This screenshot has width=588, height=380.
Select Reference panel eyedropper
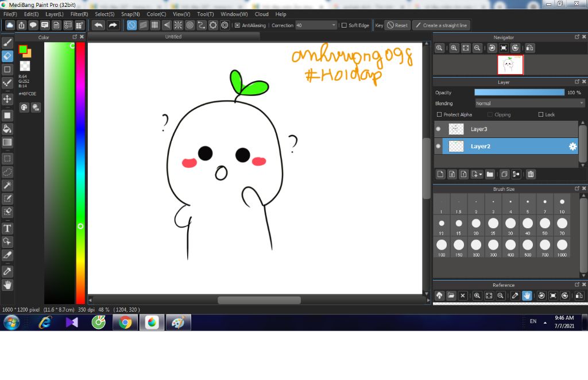coord(515,295)
